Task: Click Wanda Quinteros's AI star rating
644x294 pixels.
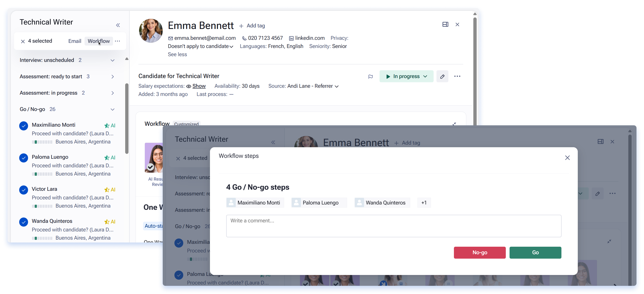Action: coord(110,221)
